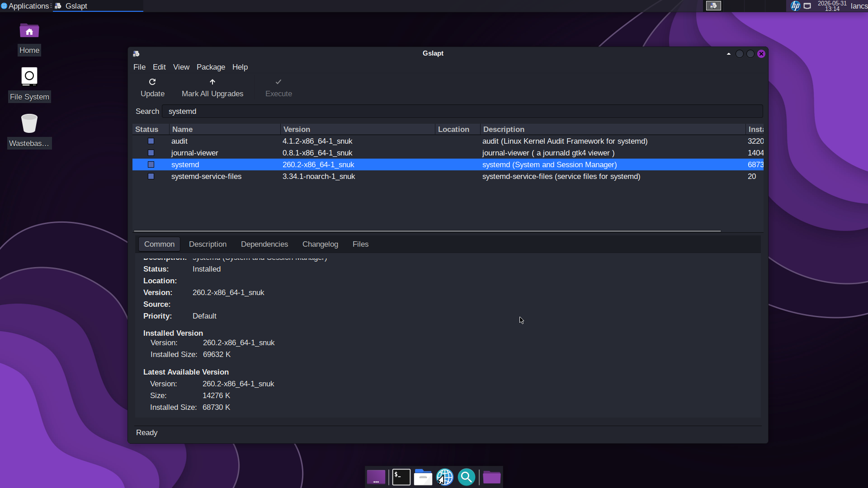Sort packages by the Location column header

click(458, 129)
